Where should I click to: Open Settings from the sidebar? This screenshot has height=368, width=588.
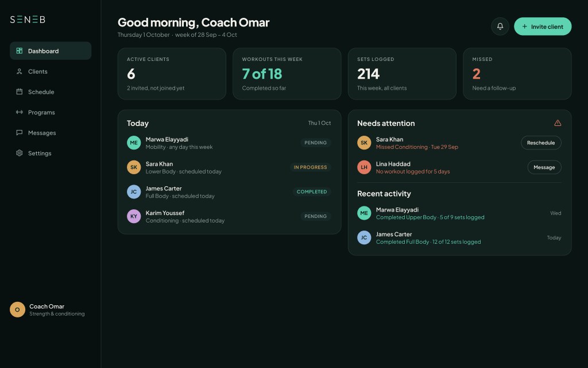coord(51,153)
